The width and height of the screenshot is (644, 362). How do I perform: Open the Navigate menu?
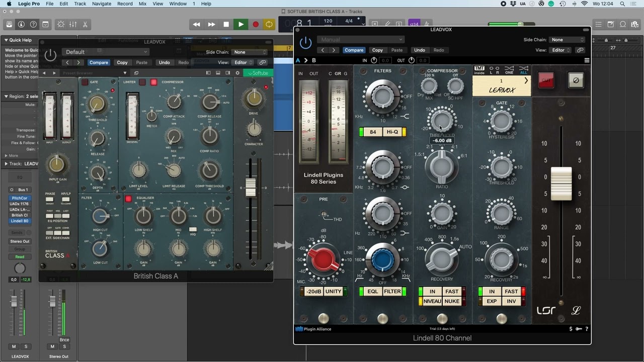[102, 4]
